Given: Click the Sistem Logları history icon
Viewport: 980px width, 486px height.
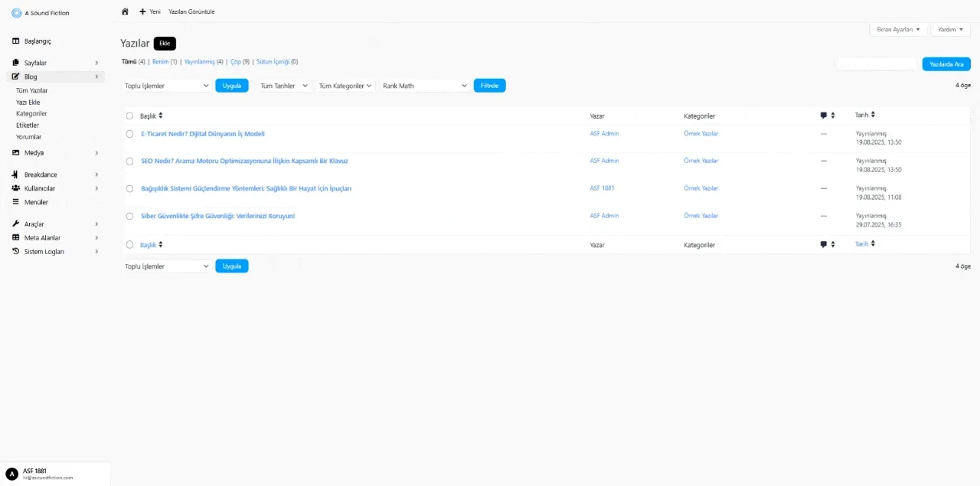Looking at the screenshot, I should coord(16,252).
